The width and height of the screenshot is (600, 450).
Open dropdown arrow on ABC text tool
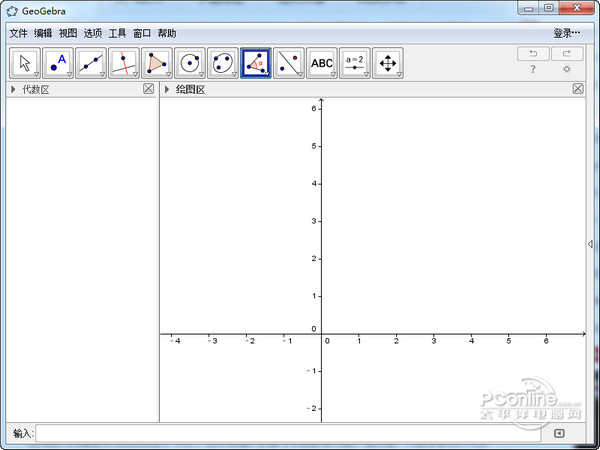pyautogui.click(x=334, y=74)
